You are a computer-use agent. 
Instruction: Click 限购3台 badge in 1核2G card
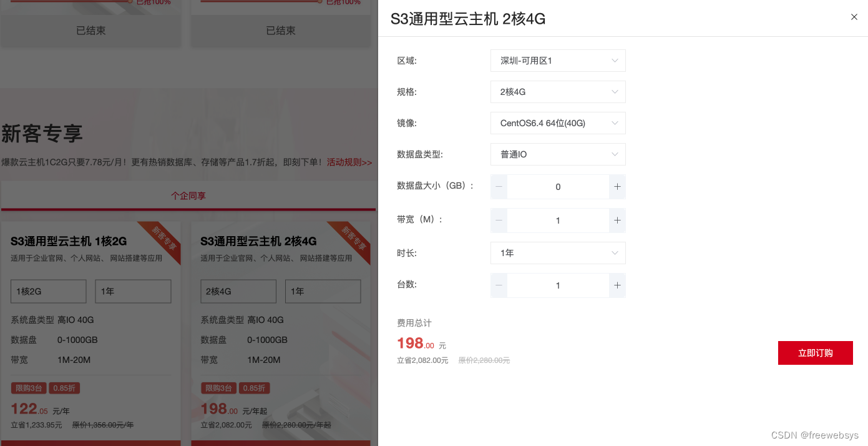pos(28,389)
